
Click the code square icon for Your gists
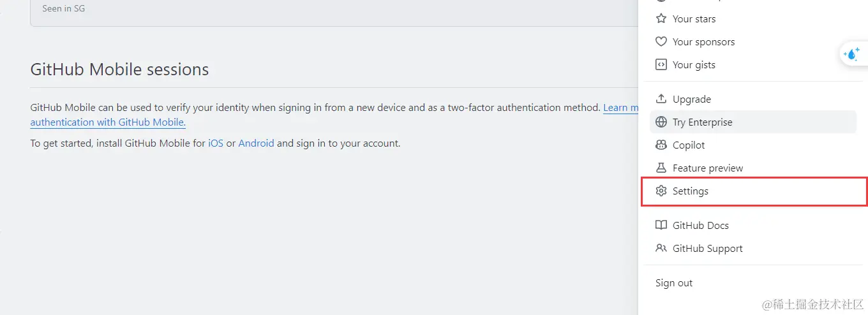pos(661,65)
